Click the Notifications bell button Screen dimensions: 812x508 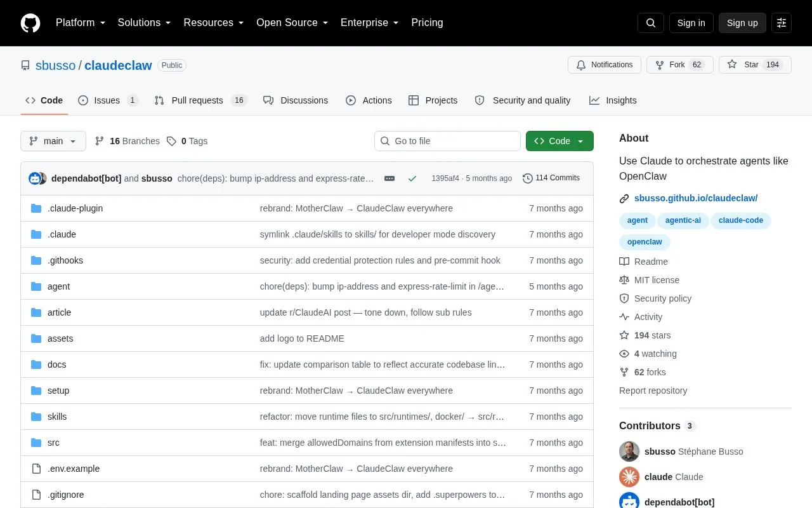(x=605, y=65)
